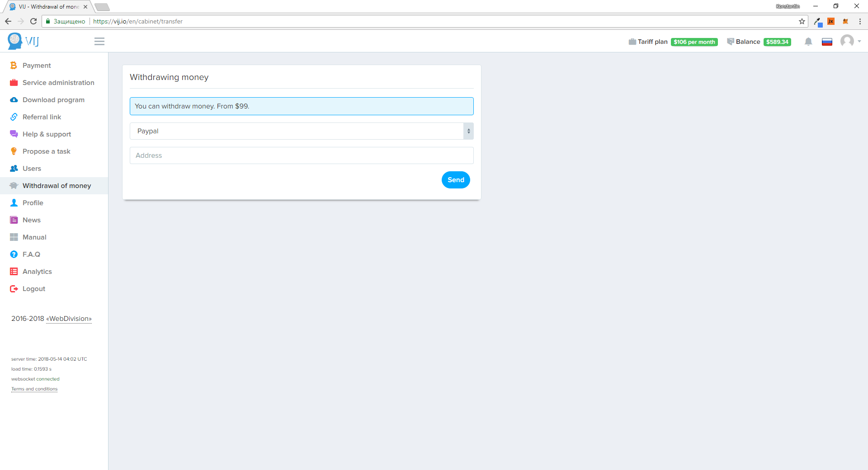Open the user avatar dropdown menu
Image resolution: width=868 pixels, height=470 pixels.
point(850,41)
